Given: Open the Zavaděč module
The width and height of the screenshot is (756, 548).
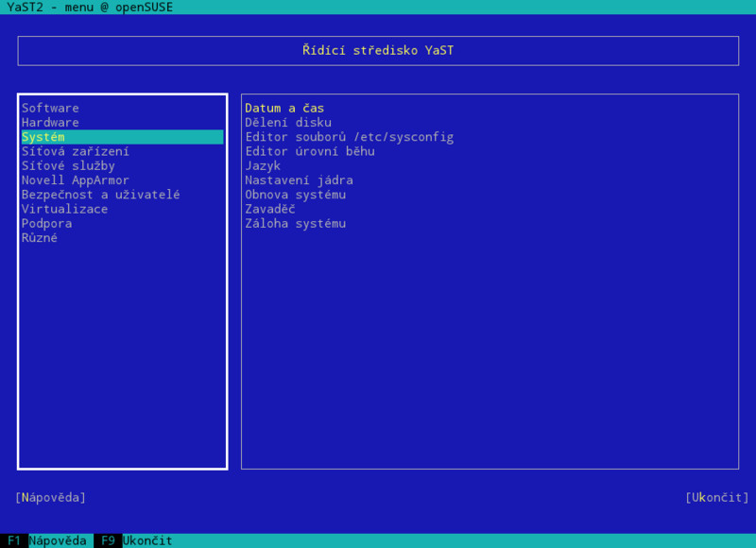Looking at the screenshot, I should [x=270, y=209].
